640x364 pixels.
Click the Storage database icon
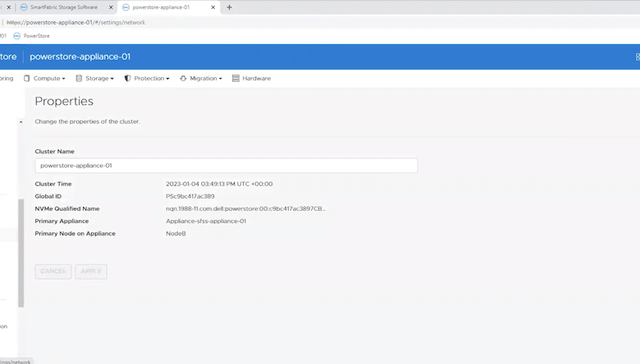click(79, 78)
